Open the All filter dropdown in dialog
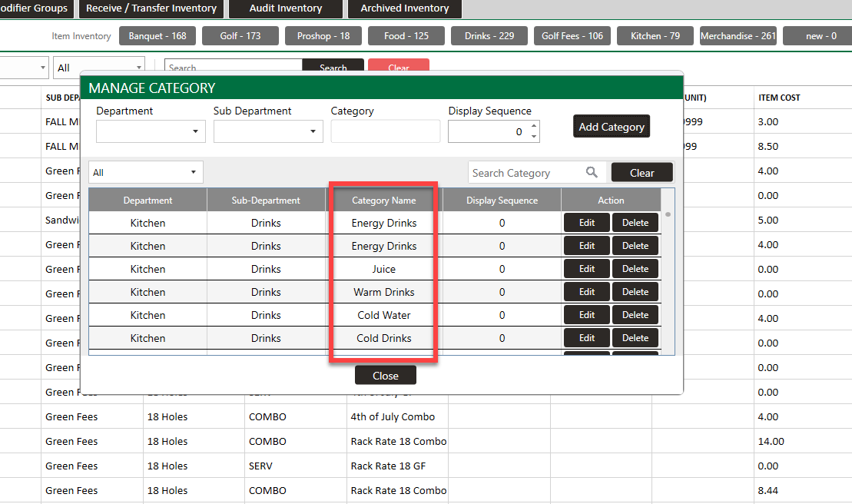Screen dimensions: 852x504 pos(146,173)
